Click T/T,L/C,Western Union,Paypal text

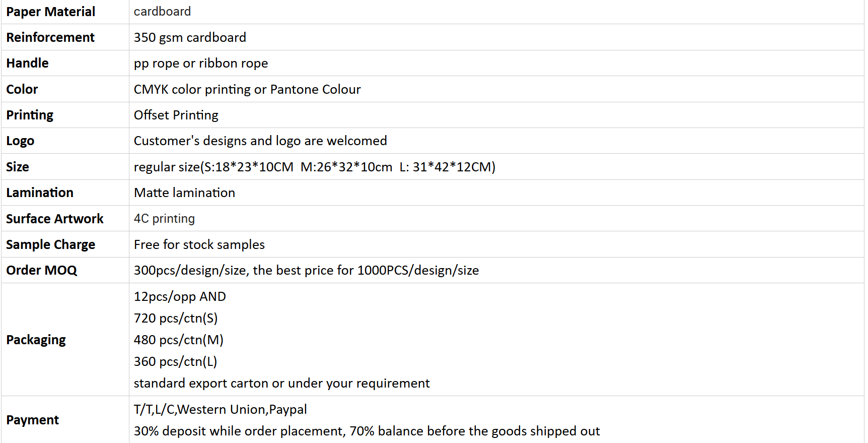pyautogui.click(x=221, y=409)
